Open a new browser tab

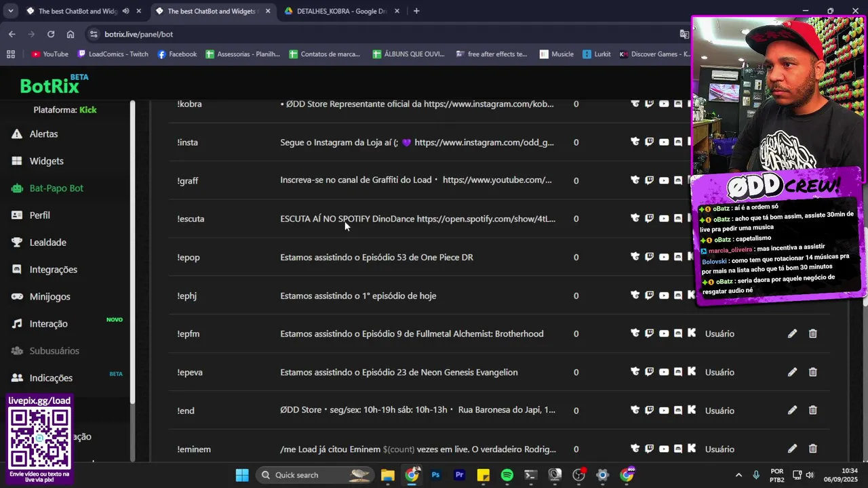point(416,11)
